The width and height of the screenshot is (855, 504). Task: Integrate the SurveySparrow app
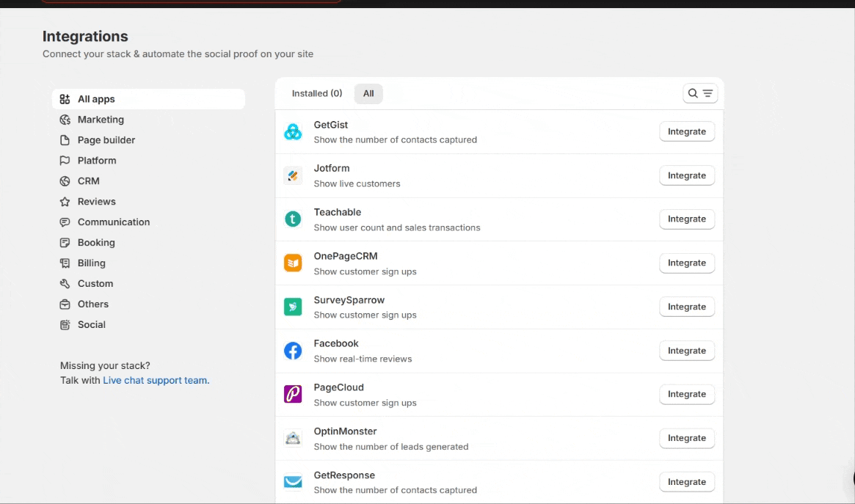point(686,307)
